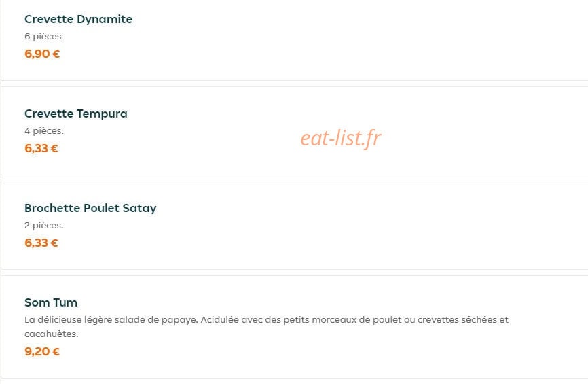Open the Brochette Poulet Satay title
The image size is (588, 384).
[90, 208]
